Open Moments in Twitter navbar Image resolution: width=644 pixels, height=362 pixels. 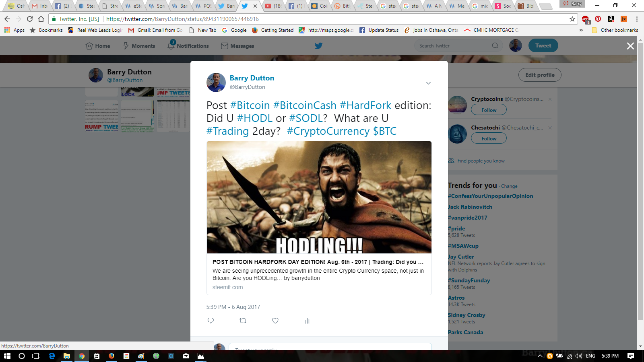tap(139, 46)
